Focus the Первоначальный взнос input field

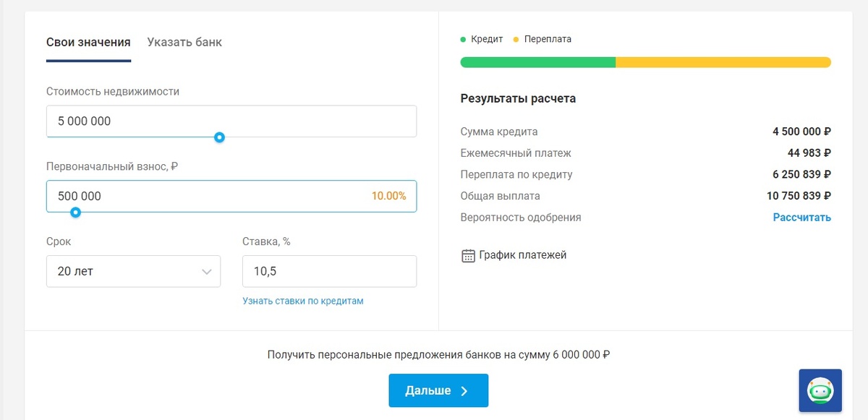pyautogui.click(x=231, y=196)
